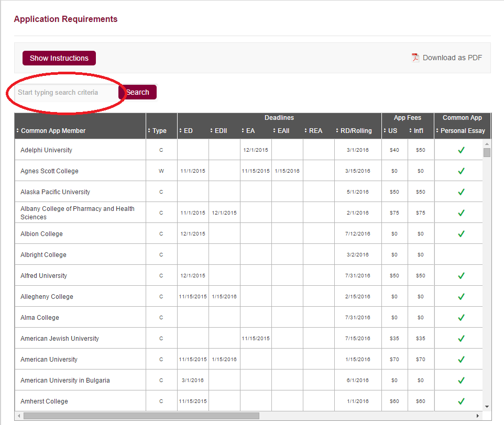
Task: Click Amherst College's US fee $60
Action: pos(395,401)
